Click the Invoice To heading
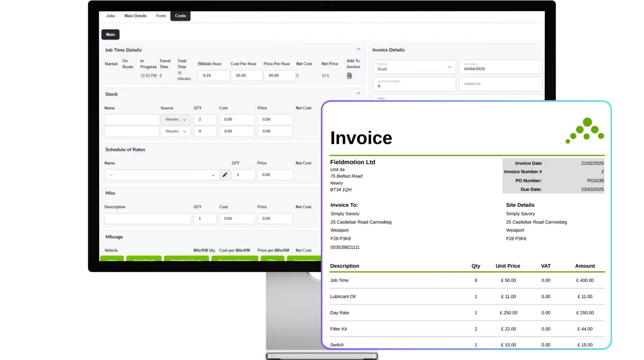 [344, 205]
